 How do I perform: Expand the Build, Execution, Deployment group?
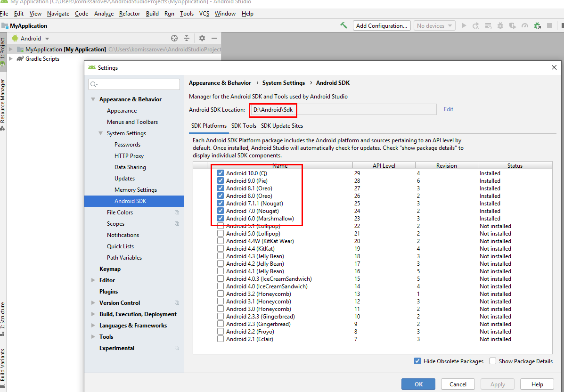pos(93,314)
